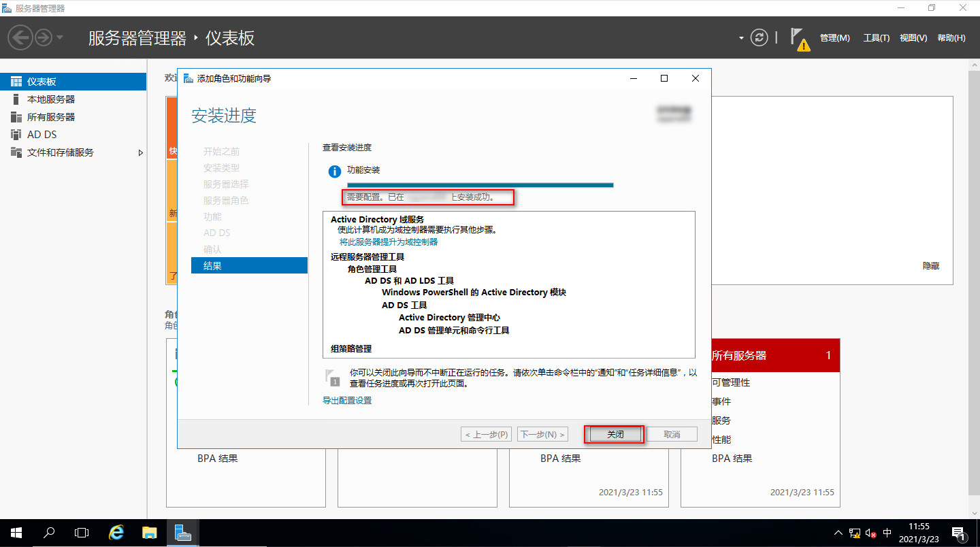Open the Windows Start menu
The height and width of the screenshot is (547, 980).
click(16, 533)
